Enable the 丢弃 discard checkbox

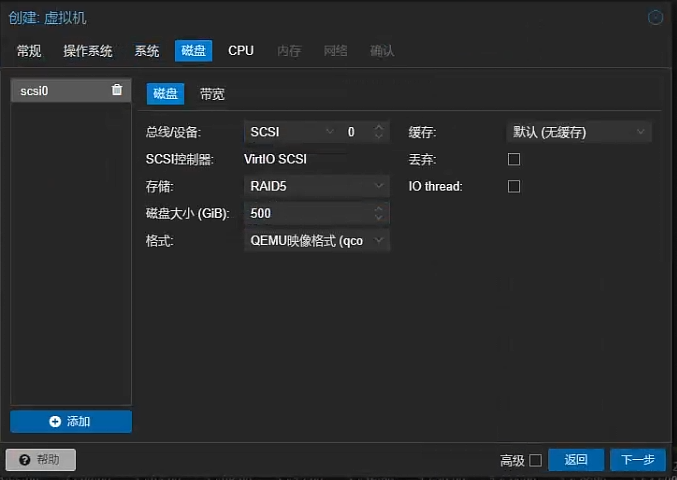pyautogui.click(x=514, y=159)
